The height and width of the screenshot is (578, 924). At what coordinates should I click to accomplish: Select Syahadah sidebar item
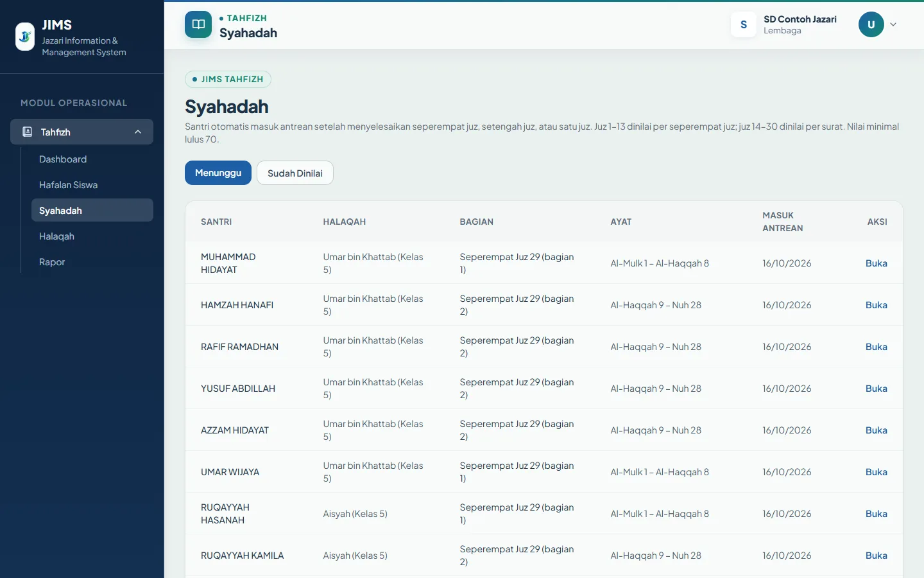tap(92, 210)
